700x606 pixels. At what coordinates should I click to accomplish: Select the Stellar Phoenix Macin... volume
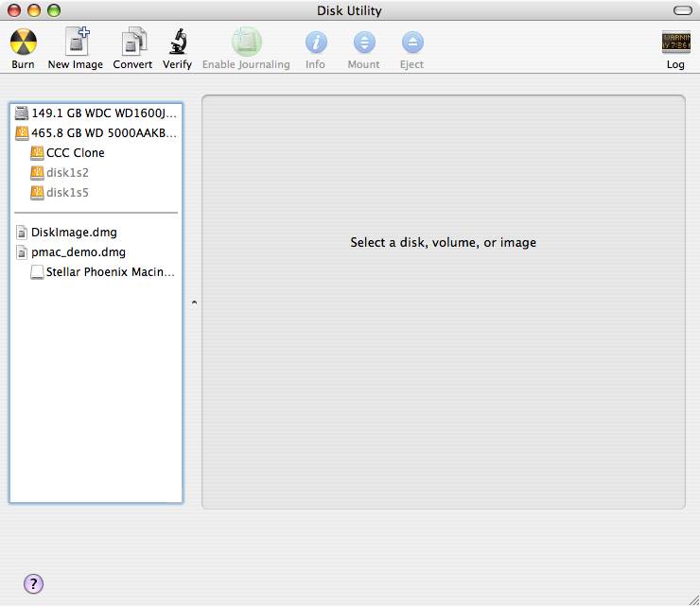[x=96, y=271]
